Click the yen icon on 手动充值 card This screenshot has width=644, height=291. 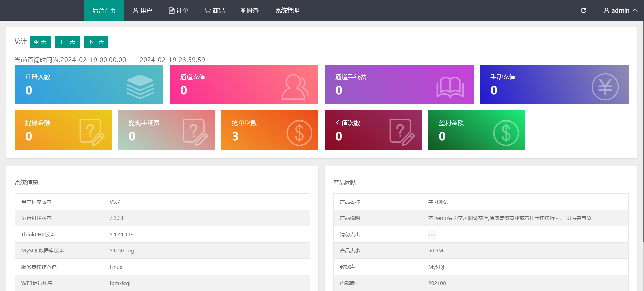[x=605, y=87]
